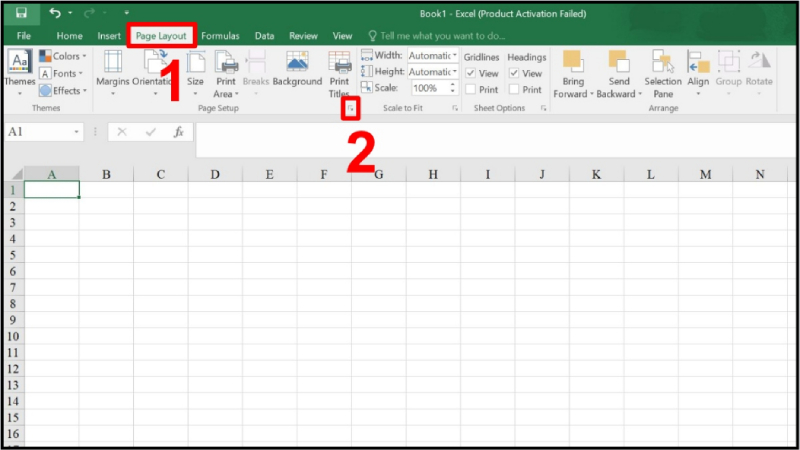Screen dimensions: 800x450
Task: Click the Send Backward button
Action: 619,74
